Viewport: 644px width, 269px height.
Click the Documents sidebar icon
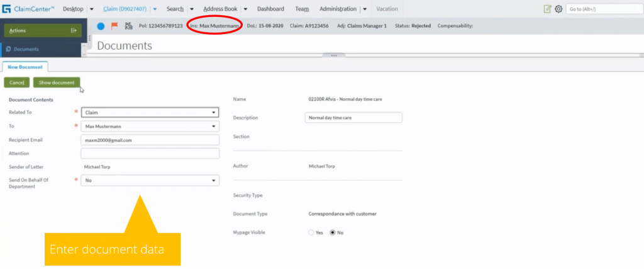pos(8,49)
